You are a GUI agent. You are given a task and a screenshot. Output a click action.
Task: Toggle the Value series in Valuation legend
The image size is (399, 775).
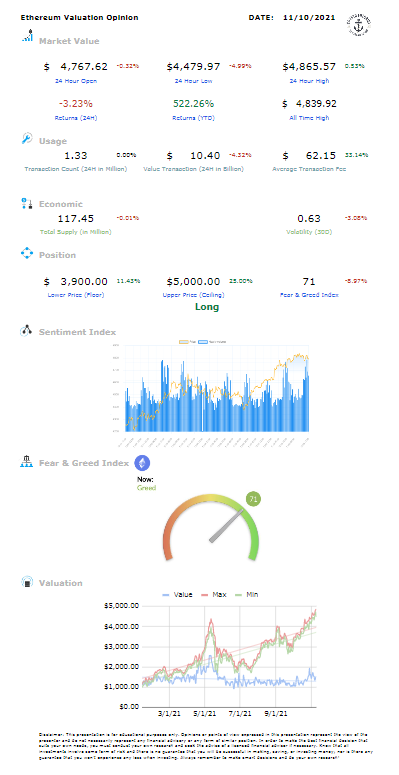tap(177, 595)
